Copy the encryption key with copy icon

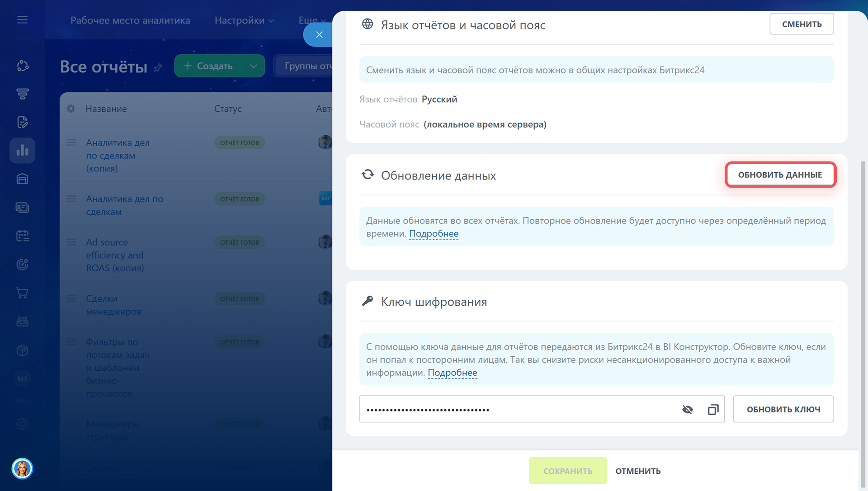pyautogui.click(x=713, y=410)
